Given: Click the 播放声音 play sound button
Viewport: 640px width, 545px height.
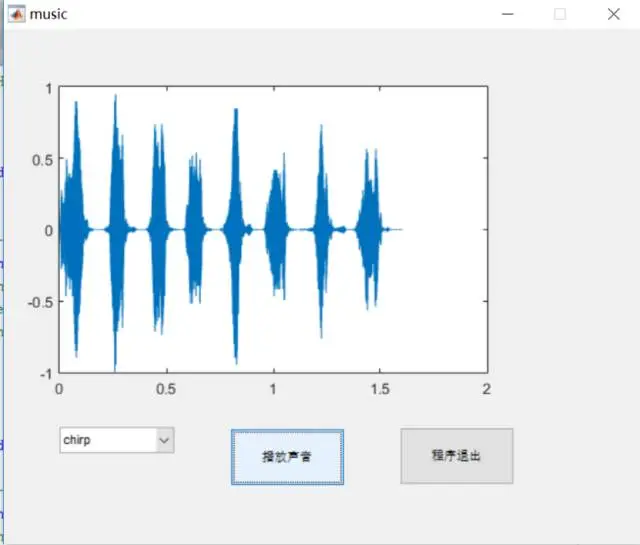Looking at the screenshot, I should (287, 457).
